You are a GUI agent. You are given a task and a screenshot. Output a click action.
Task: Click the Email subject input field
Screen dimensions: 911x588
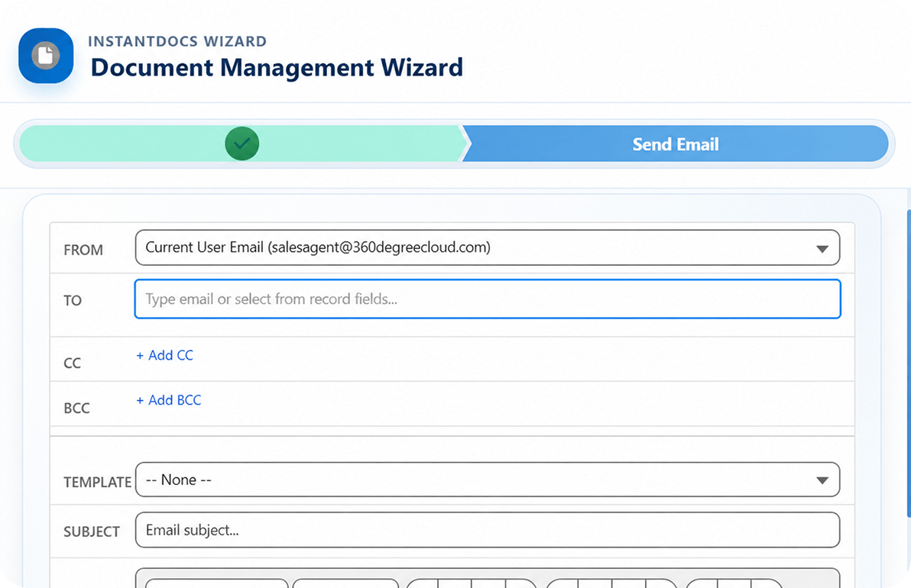point(488,530)
